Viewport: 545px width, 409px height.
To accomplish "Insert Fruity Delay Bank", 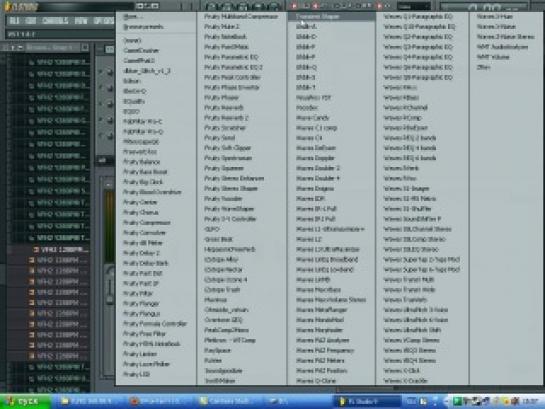I will pyautogui.click(x=146, y=263).
